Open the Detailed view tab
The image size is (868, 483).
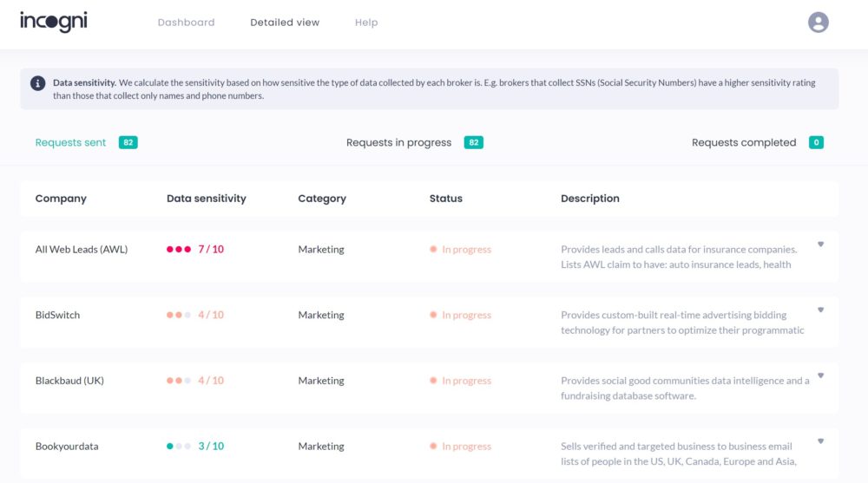pyautogui.click(x=285, y=23)
